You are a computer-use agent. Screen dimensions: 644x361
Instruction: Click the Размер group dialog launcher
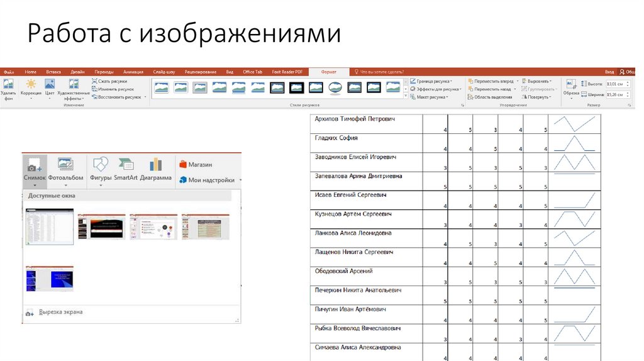point(630,105)
